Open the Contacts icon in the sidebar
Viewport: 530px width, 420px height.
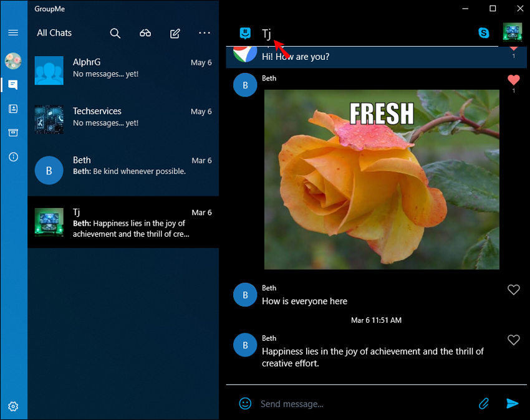13,109
